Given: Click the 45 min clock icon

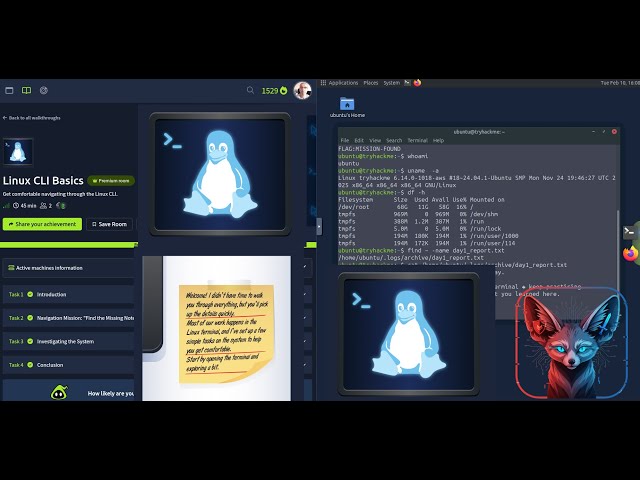Looking at the screenshot, I should coord(16,206).
